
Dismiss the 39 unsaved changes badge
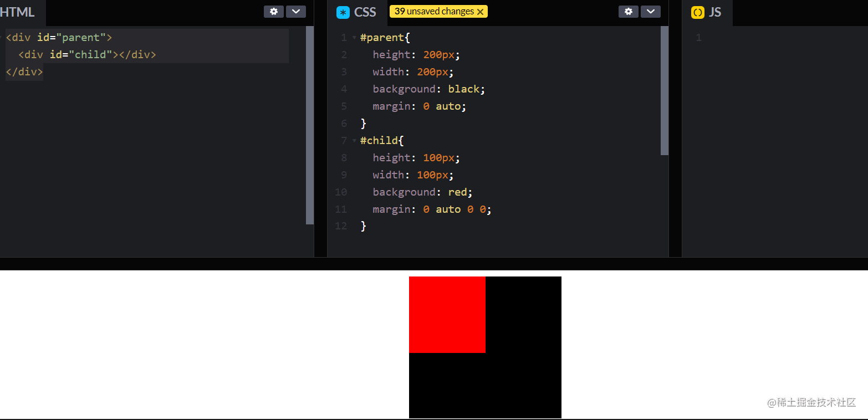pos(480,12)
